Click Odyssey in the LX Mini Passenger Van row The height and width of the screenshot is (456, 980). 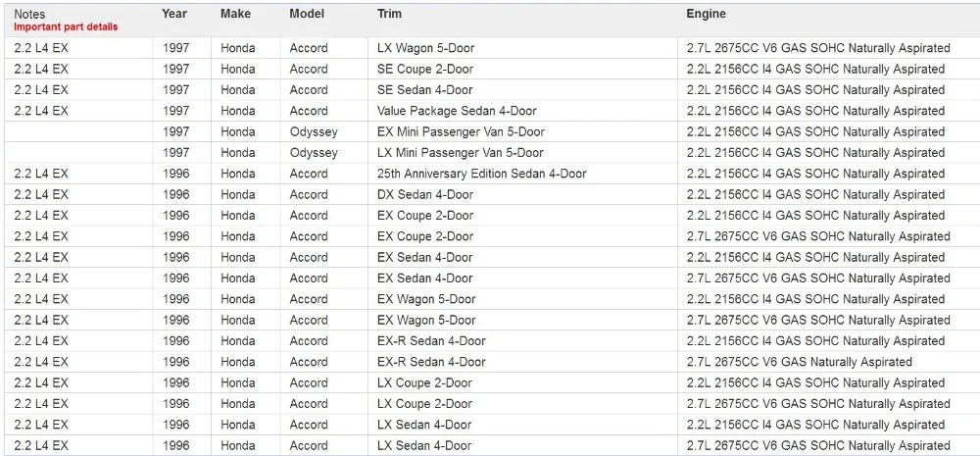[x=314, y=153]
